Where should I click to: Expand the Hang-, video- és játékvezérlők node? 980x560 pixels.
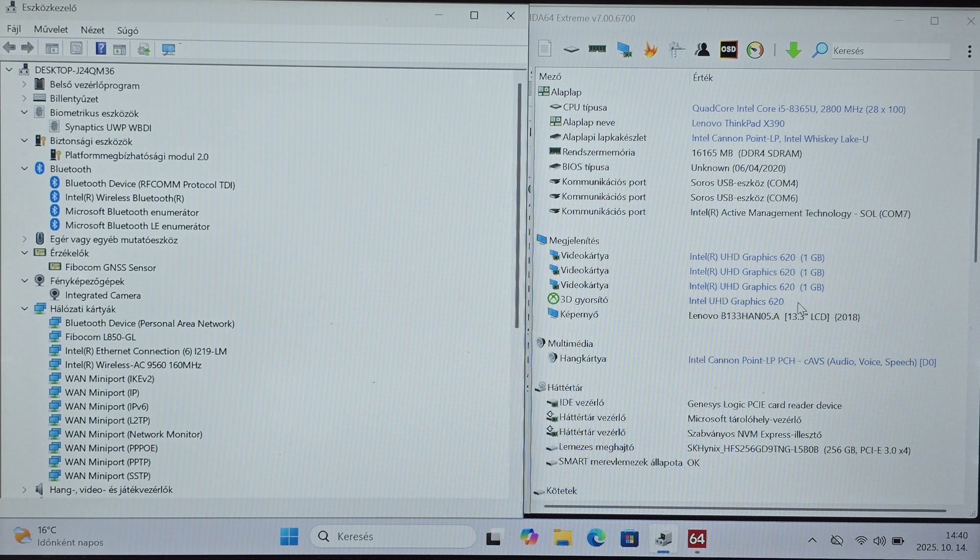[x=24, y=489]
